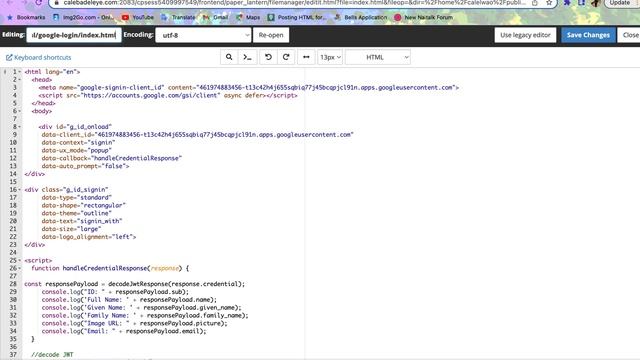Collapse the html tag fold at line 1
Viewport: 640px width, 360px height.
20,72
